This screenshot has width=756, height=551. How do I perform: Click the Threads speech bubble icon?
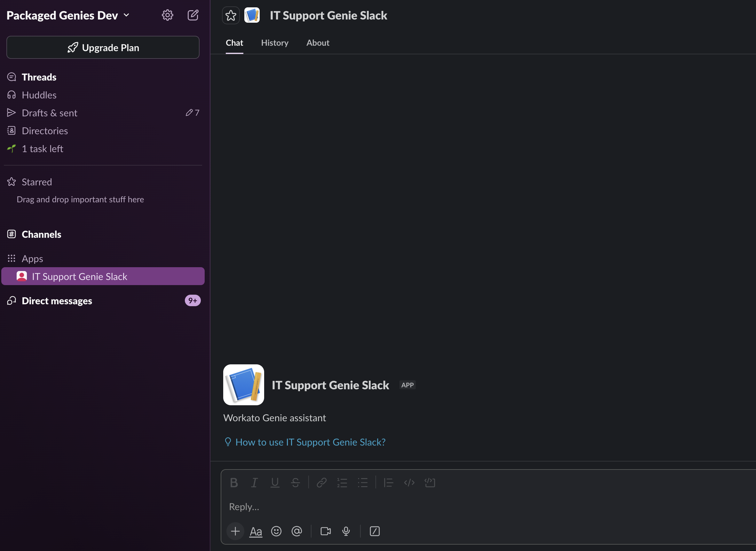11,77
